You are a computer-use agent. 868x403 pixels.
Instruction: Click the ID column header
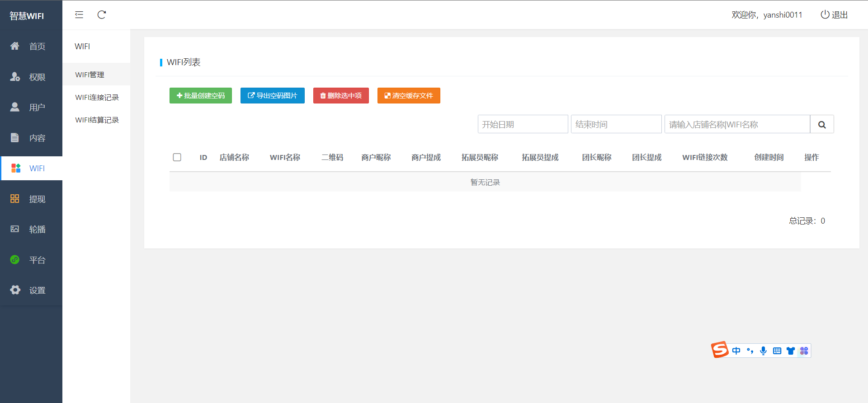203,157
